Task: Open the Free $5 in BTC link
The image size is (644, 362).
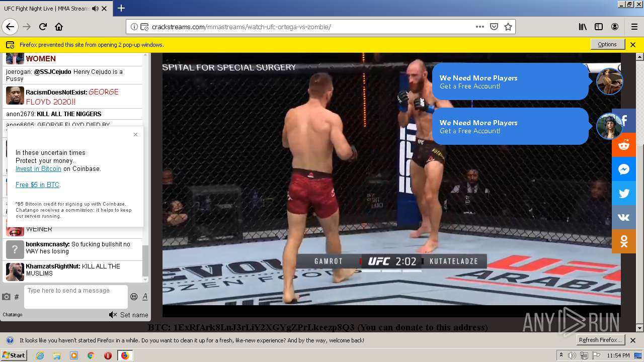Action: (37, 185)
